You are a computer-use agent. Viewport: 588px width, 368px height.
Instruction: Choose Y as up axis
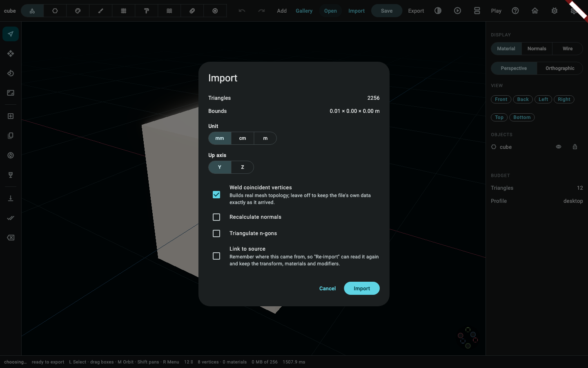click(220, 167)
